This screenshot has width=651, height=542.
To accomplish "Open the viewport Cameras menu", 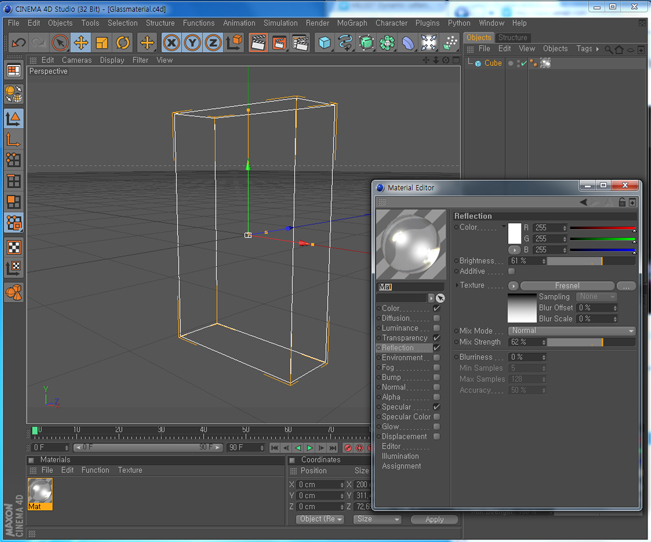I will point(77,60).
